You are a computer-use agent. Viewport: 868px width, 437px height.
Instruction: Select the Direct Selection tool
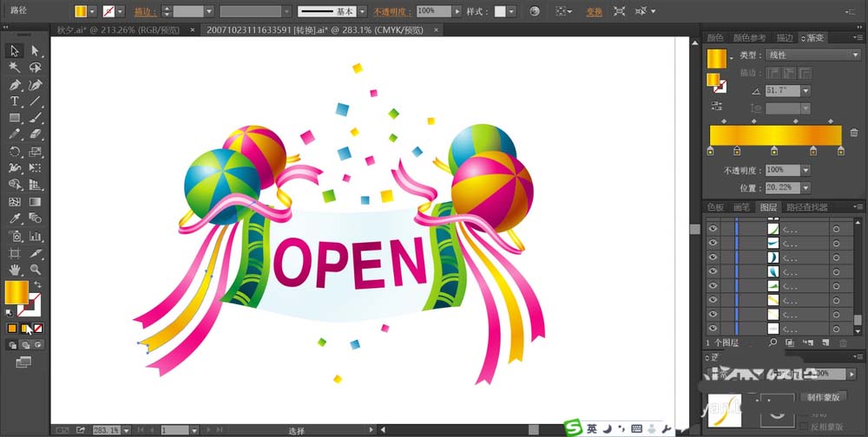35,51
